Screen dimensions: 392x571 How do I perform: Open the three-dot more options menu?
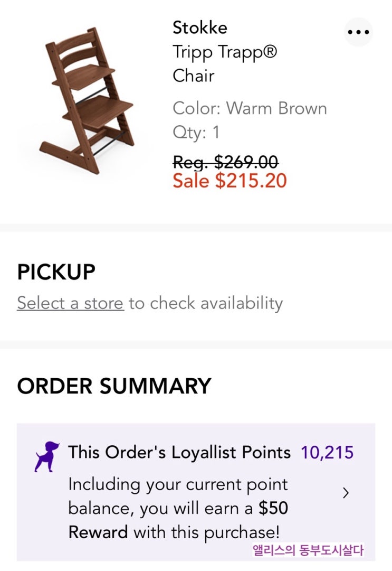[358, 32]
